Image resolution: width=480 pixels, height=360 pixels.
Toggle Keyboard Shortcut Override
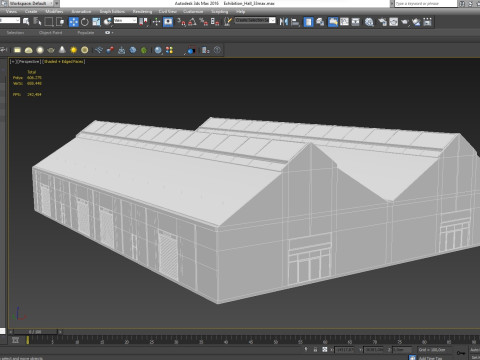point(168,22)
